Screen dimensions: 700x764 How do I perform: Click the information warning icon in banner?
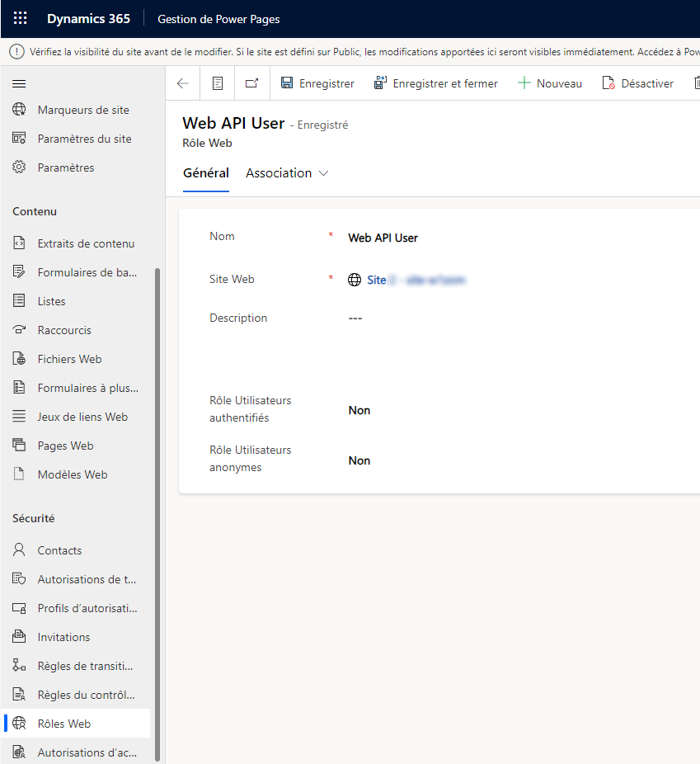click(x=16, y=52)
